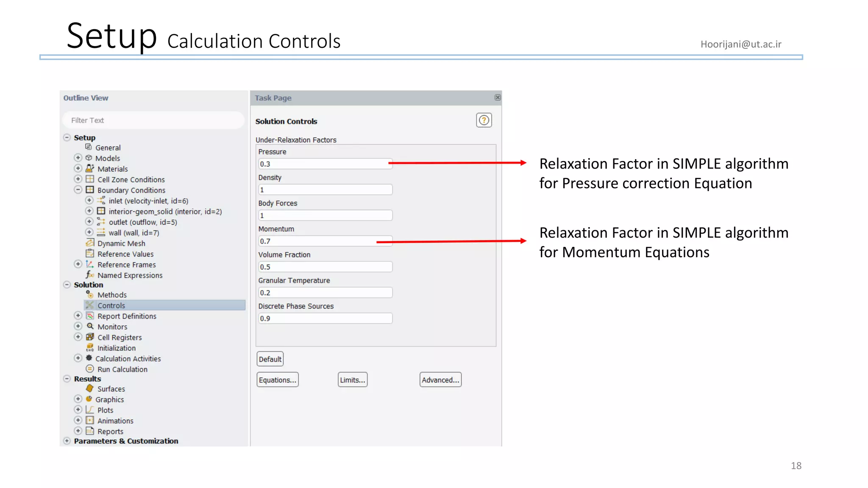
Task: Click the Pressure under-relaxation input field
Action: coord(325,164)
